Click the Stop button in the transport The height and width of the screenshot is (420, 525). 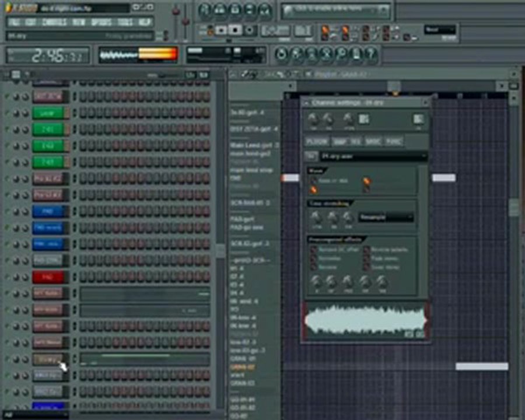[x=236, y=30]
